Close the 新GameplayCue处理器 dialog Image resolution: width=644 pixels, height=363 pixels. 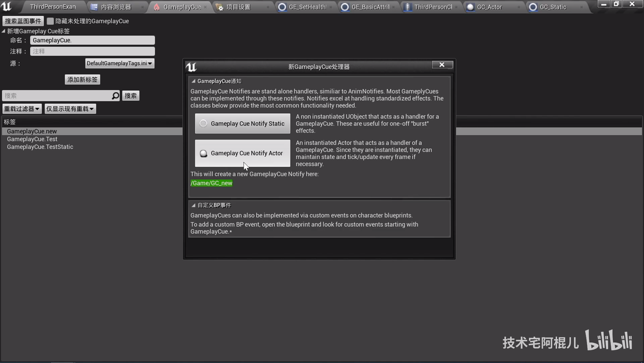(442, 64)
